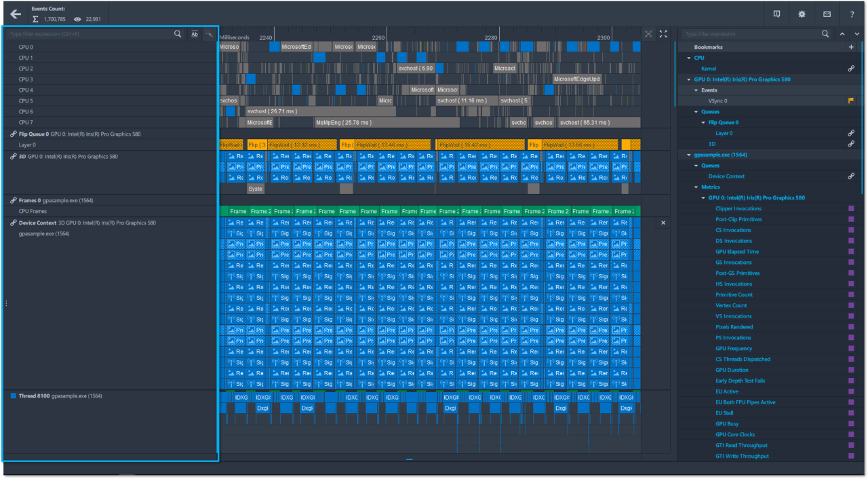Go back using the left arrow icon
The width and height of the screenshot is (868, 479).
[16, 14]
